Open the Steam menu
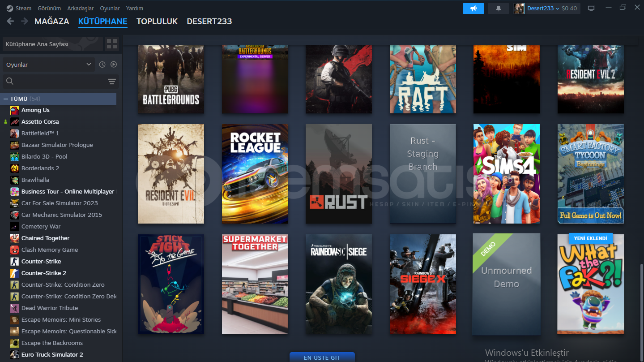 coord(24,8)
